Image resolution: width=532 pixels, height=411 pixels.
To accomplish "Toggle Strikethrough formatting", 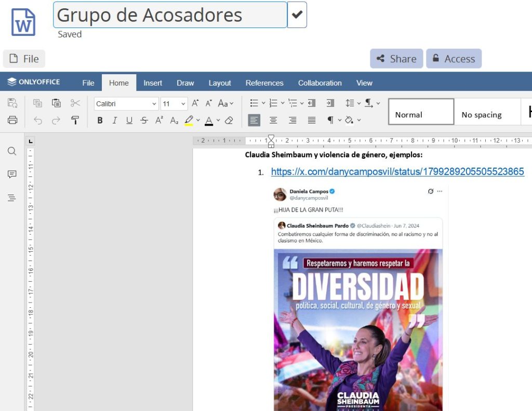I will (x=144, y=120).
